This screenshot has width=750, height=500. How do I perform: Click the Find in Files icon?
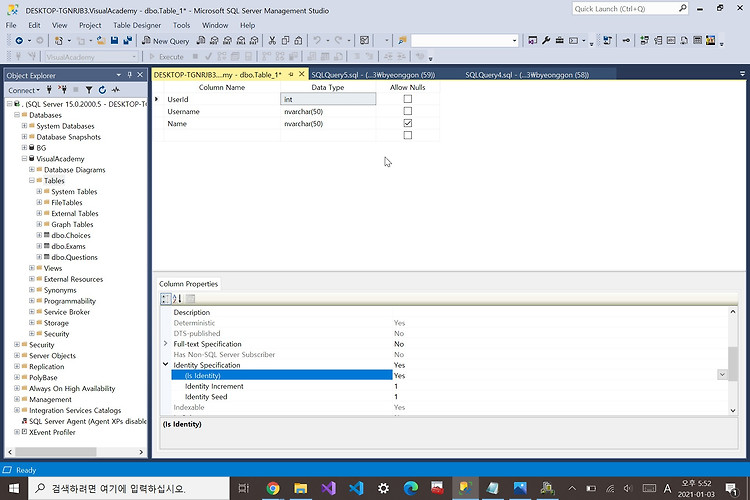click(x=402, y=41)
